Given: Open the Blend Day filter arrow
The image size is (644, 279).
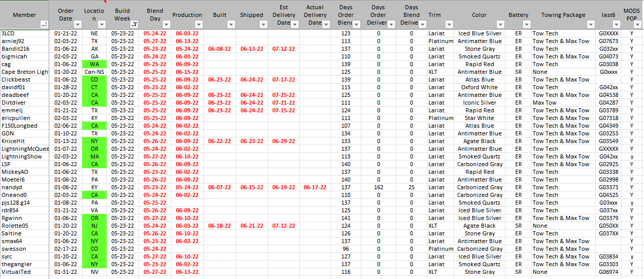Looking at the screenshot, I should pyautogui.click(x=166, y=24).
